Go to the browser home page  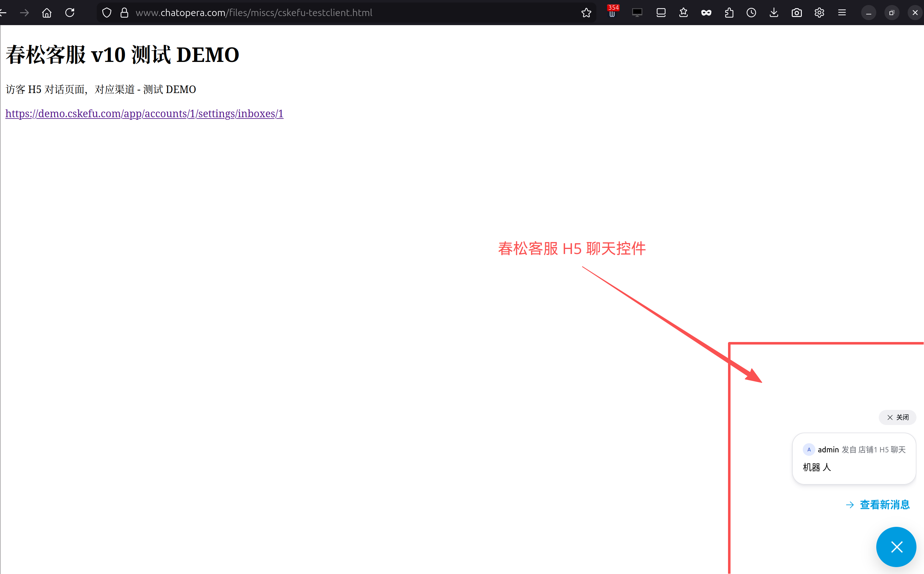click(x=47, y=13)
